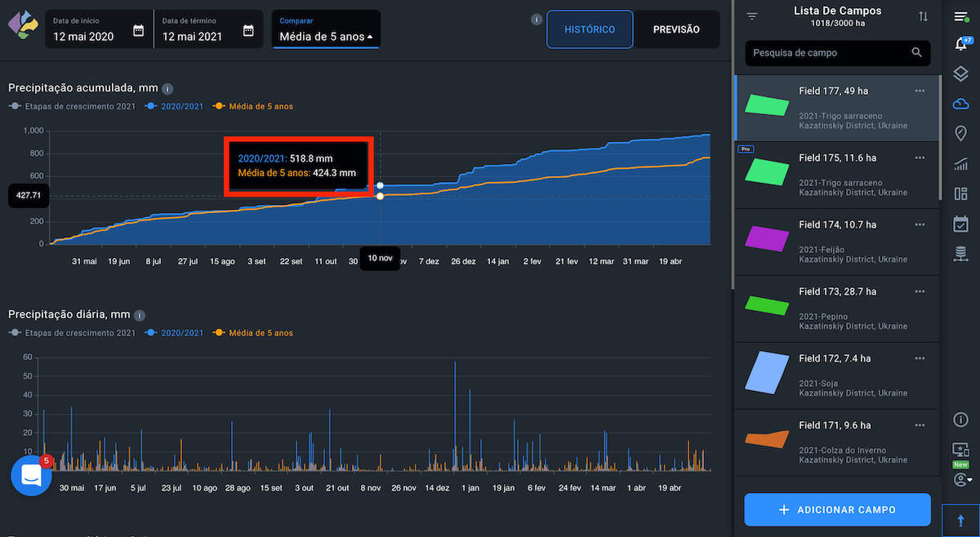This screenshot has width=980, height=537.
Task: Toggle Etapas de crescimento 2021 in accumulated legend
Action: pyautogui.click(x=72, y=106)
